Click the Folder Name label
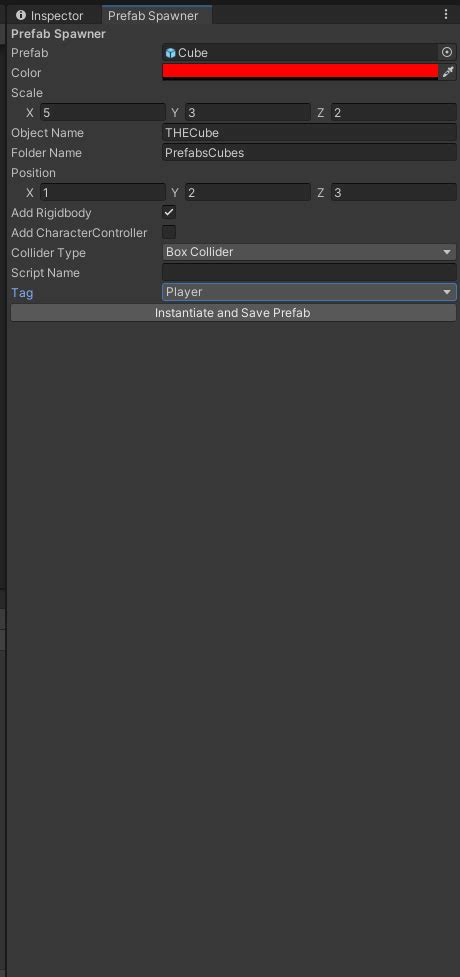This screenshot has width=460, height=977. pos(46,153)
